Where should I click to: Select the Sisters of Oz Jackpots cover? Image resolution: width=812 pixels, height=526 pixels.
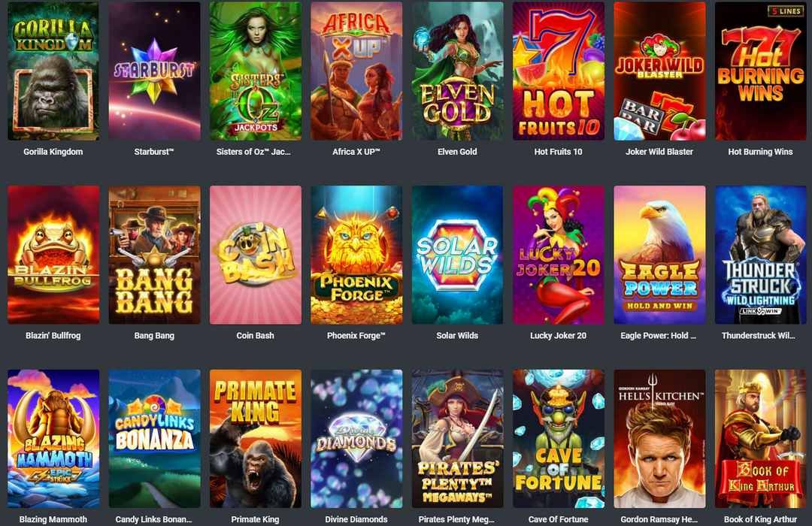256,71
